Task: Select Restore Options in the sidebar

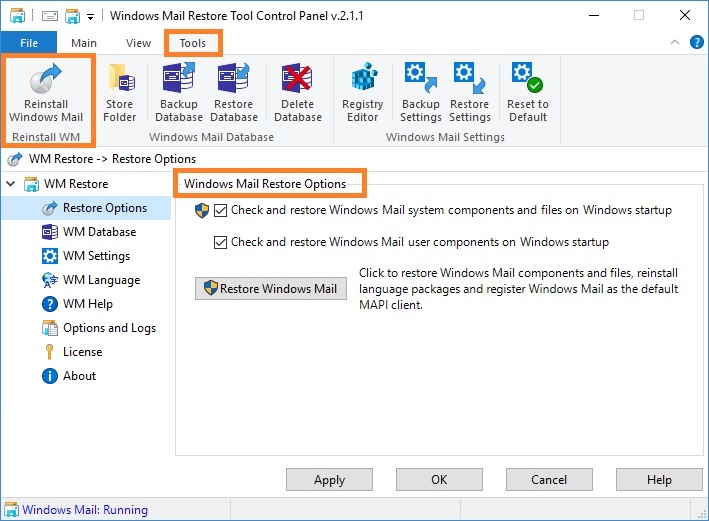Action: click(86, 208)
